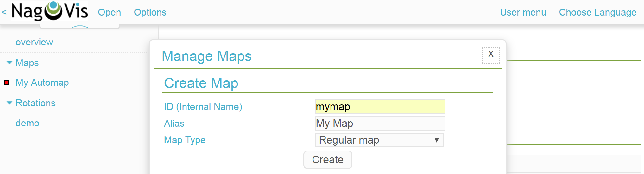Click the Alias label
Screen dimensions: 644x174
click(x=174, y=124)
